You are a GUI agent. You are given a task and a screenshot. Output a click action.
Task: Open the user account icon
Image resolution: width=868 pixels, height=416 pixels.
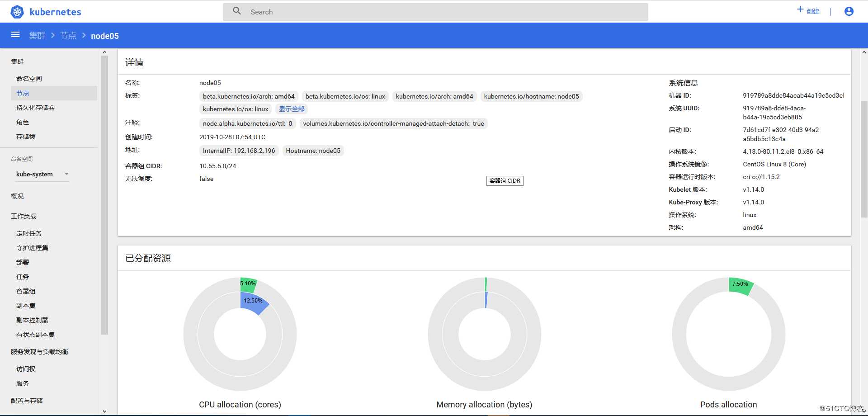849,11
